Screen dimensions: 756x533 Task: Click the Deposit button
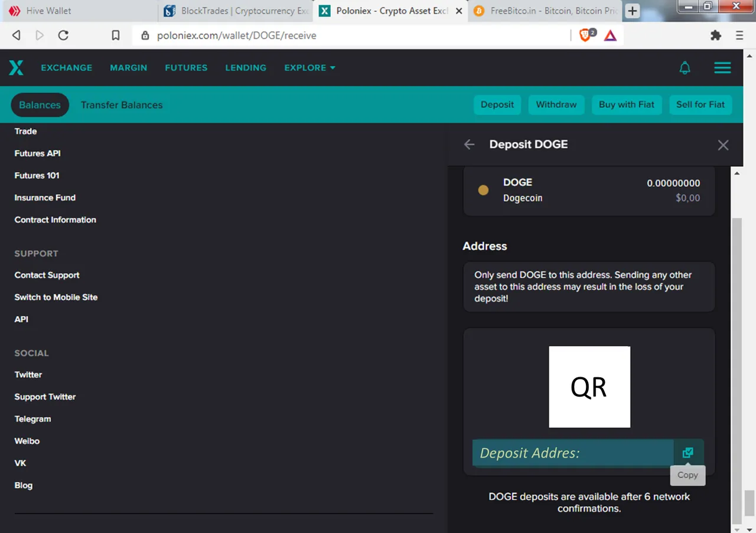tap(497, 104)
